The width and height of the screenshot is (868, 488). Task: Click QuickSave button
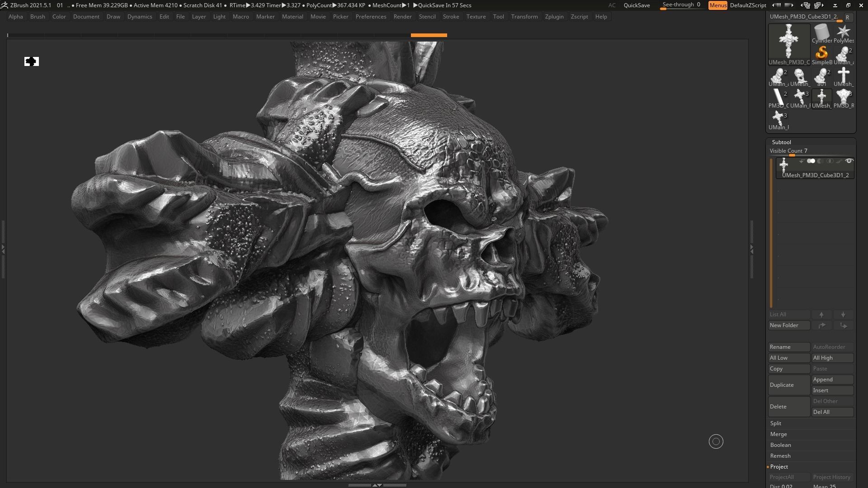[x=637, y=5]
